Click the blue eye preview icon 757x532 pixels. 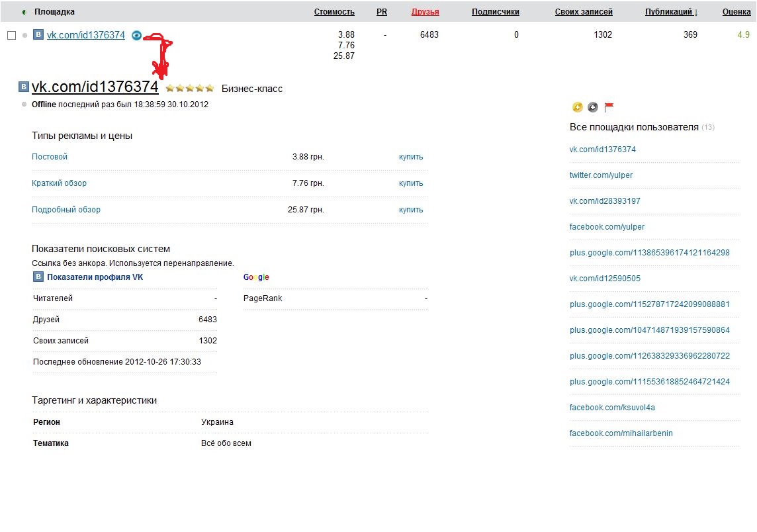(136, 35)
